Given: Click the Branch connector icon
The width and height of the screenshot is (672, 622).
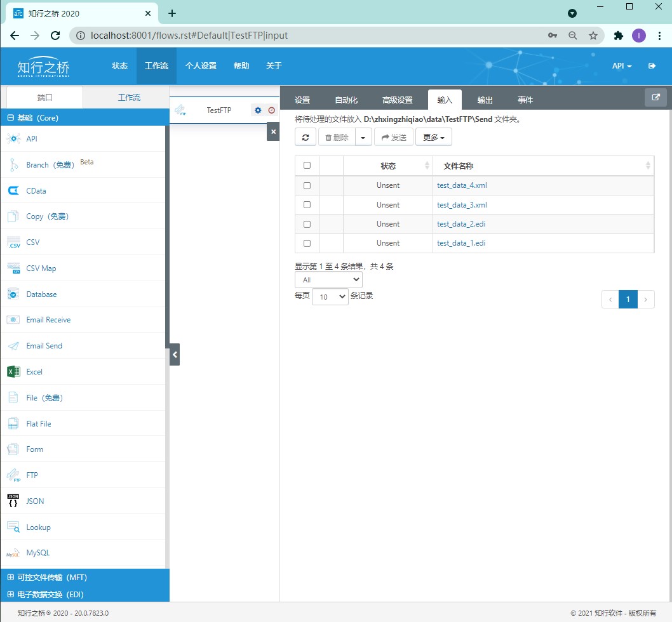Looking at the screenshot, I should (x=13, y=165).
